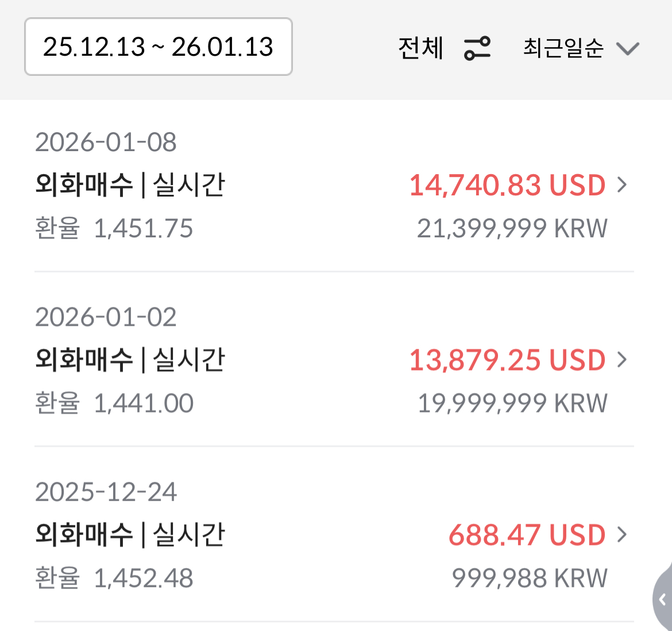Tap the 전체 filter label
The width and height of the screenshot is (672, 631).
coord(421,48)
